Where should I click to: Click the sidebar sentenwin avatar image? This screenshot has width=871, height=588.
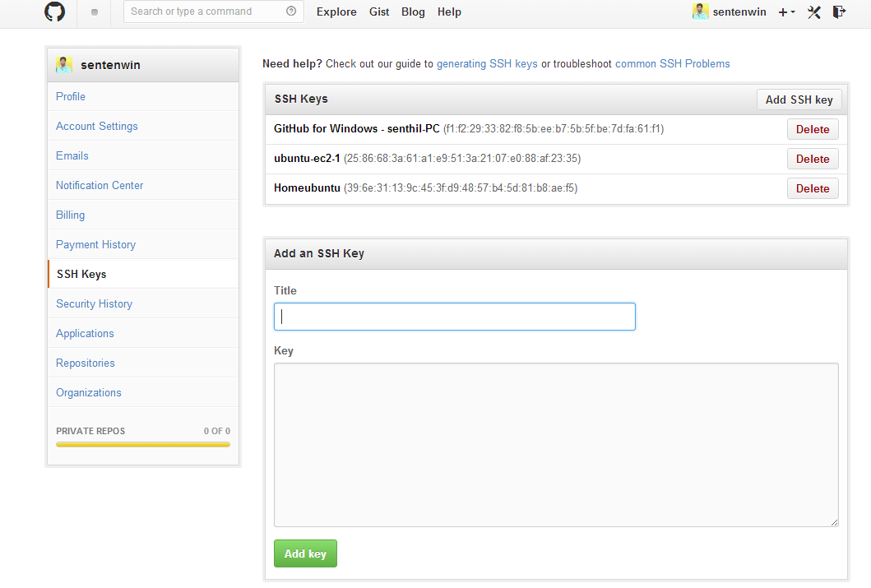[x=64, y=65]
